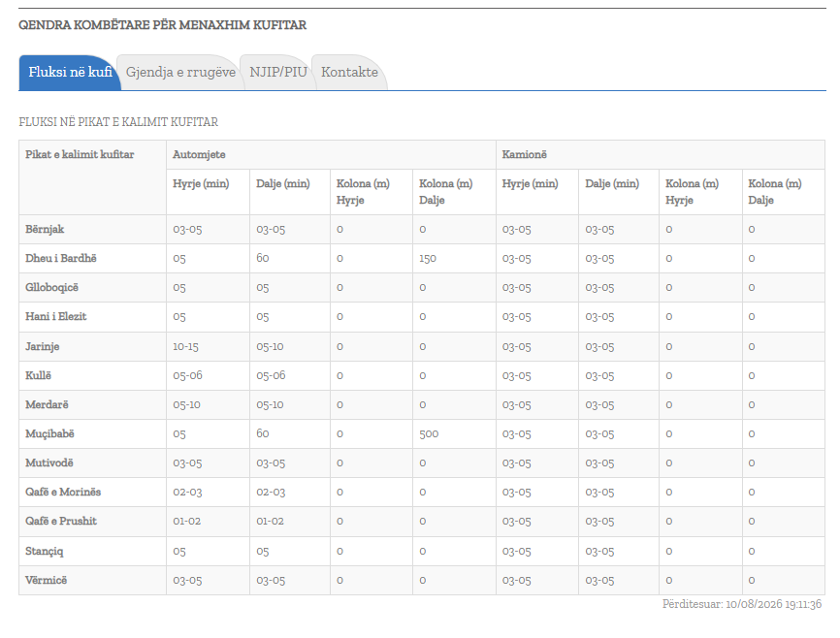Viewport: 840px width, 638px height.
Task: Click Mutivodë's kamionë entry time 03-05
Action: 516,463
